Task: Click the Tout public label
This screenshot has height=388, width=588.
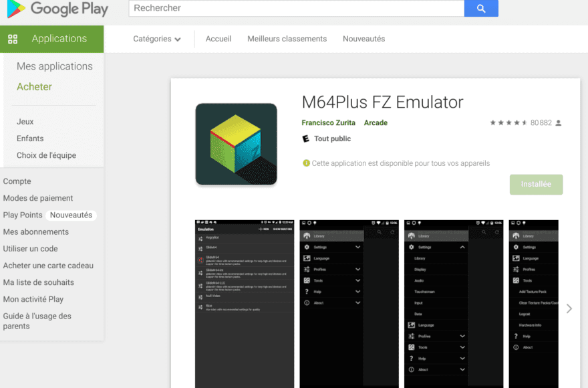Action: point(332,139)
